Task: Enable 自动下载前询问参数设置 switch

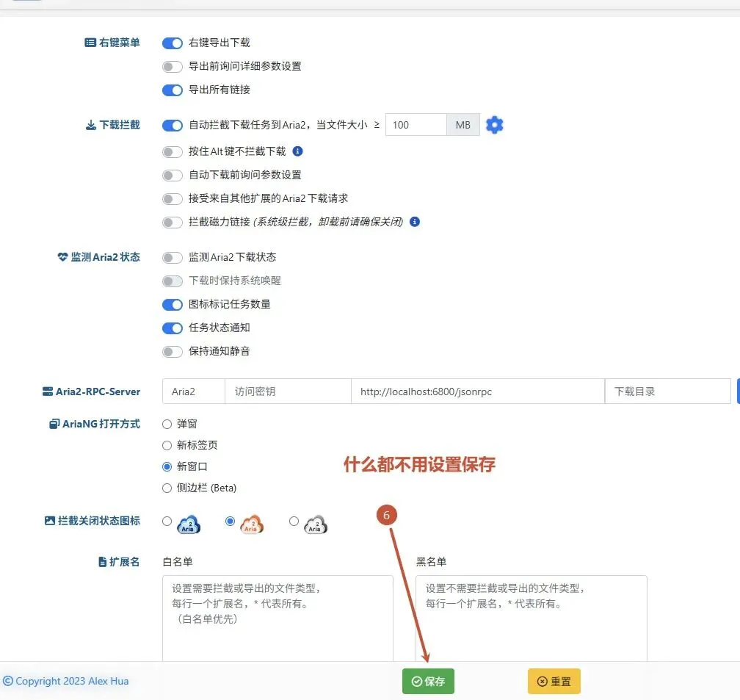Action: [x=173, y=176]
